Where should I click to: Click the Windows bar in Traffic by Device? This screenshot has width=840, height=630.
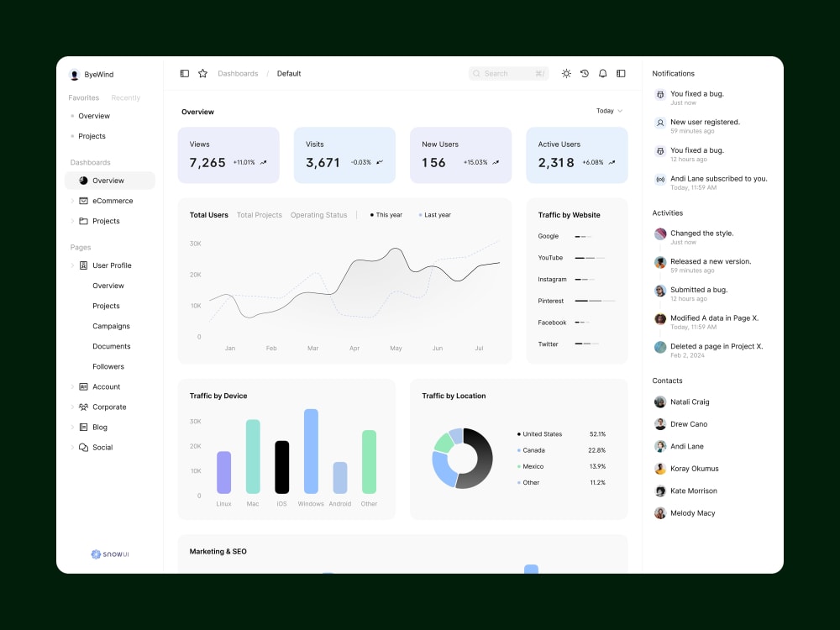[x=311, y=451]
